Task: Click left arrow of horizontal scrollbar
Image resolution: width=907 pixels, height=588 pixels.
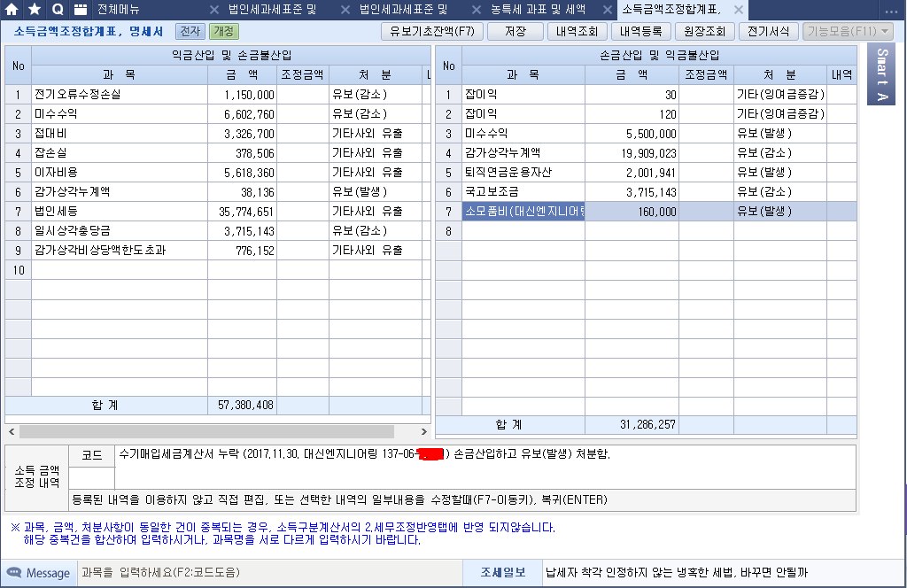Action: click(x=11, y=431)
